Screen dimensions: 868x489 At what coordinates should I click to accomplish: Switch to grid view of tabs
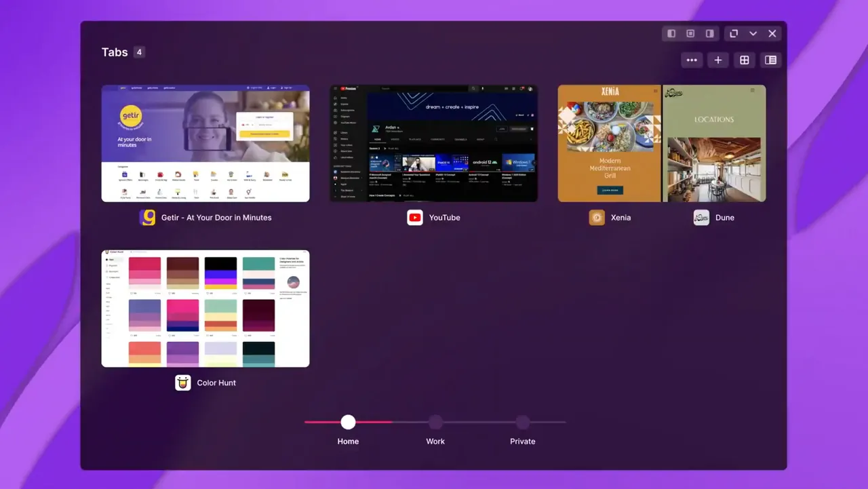tap(745, 60)
